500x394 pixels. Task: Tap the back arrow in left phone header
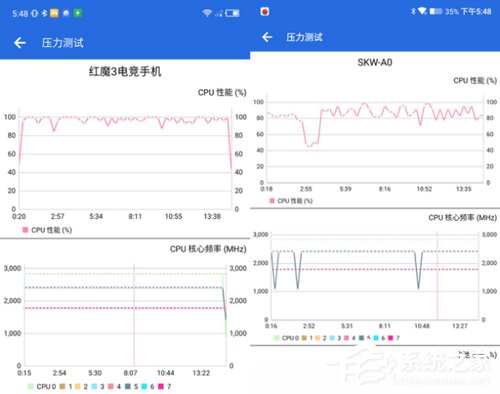pos(20,43)
